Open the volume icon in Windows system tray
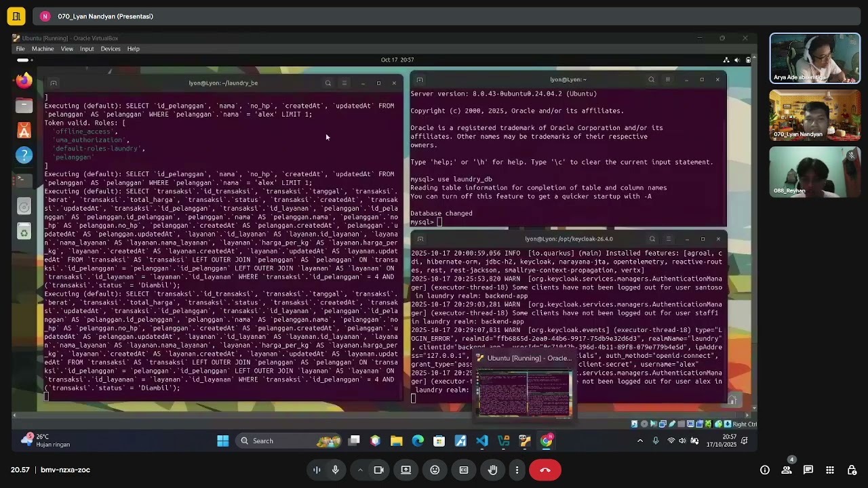 point(683,441)
